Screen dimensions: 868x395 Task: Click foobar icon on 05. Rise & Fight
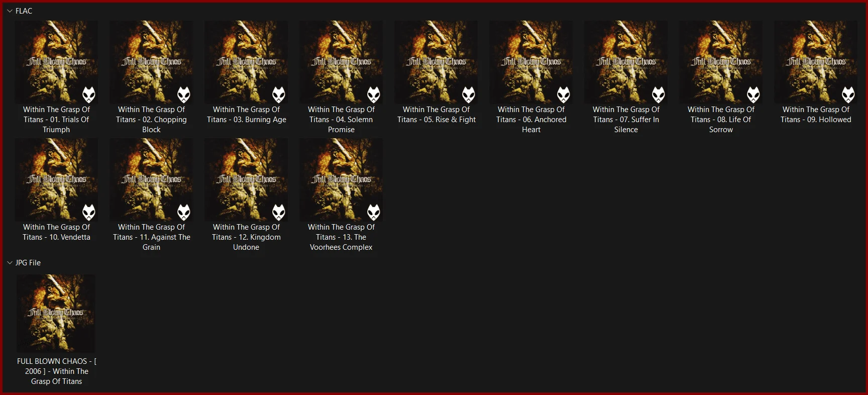pos(469,94)
